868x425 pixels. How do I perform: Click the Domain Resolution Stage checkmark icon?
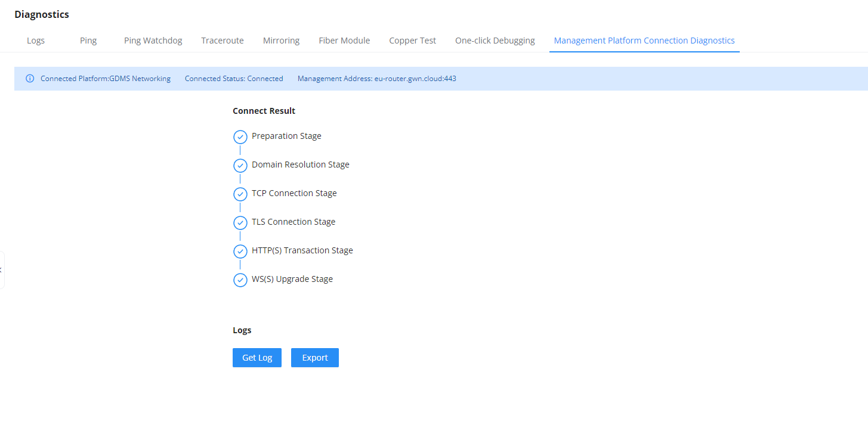240,166
